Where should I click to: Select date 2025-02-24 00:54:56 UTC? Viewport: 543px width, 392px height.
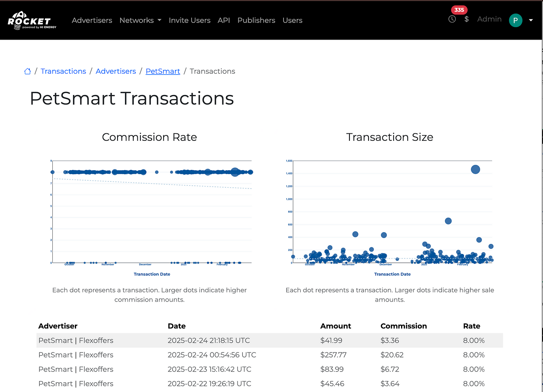coord(212,355)
